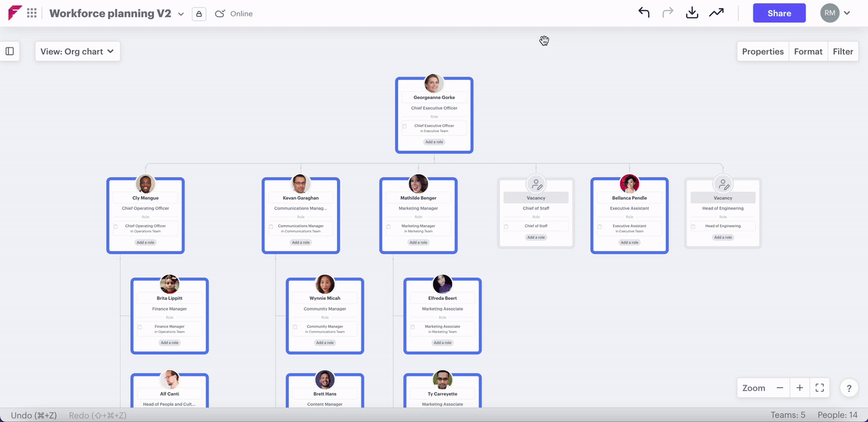Check the Chief Executive Officer role checkbox

(405, 126)
